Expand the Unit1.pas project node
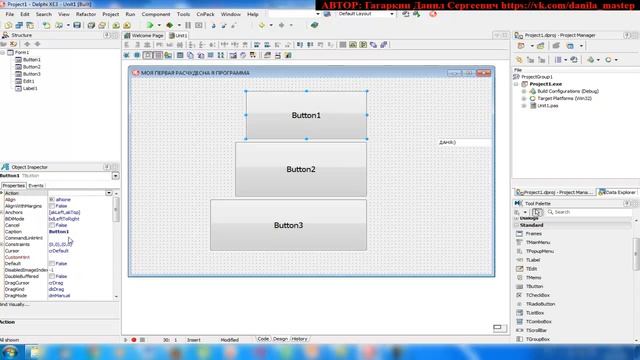The image size is (640, 360). point(524,106)
